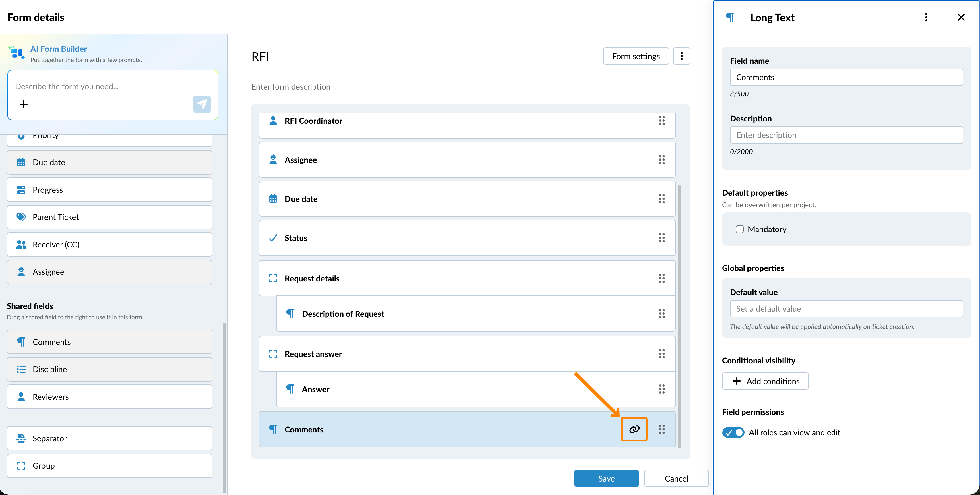The image size is (980, 495).
Task: Select the Answer field row
Action: pos(476,389)
